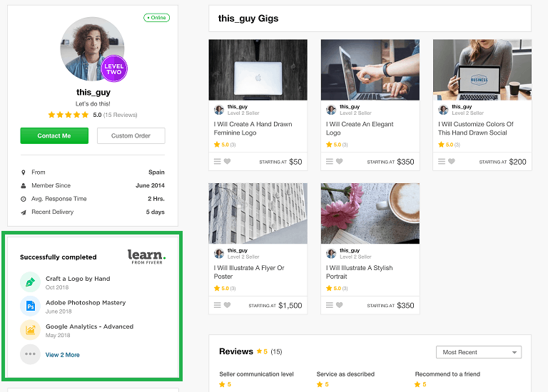Viewport: 548px width, 392px height.
Task: Expand View 2 More courses
Action: (63, 355)
